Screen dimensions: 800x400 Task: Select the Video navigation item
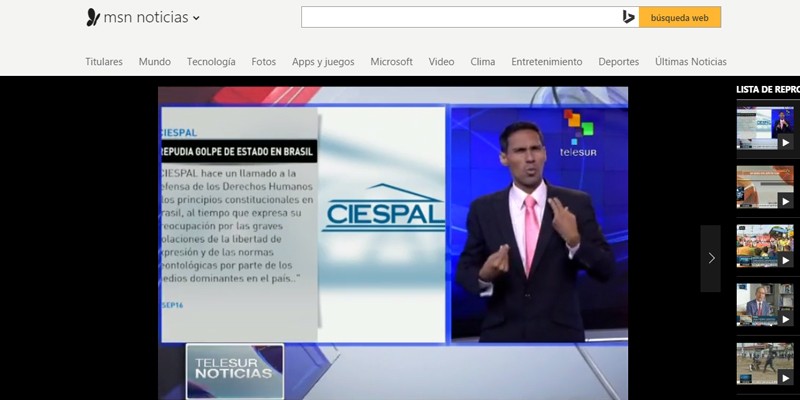(x=441, y=61)
